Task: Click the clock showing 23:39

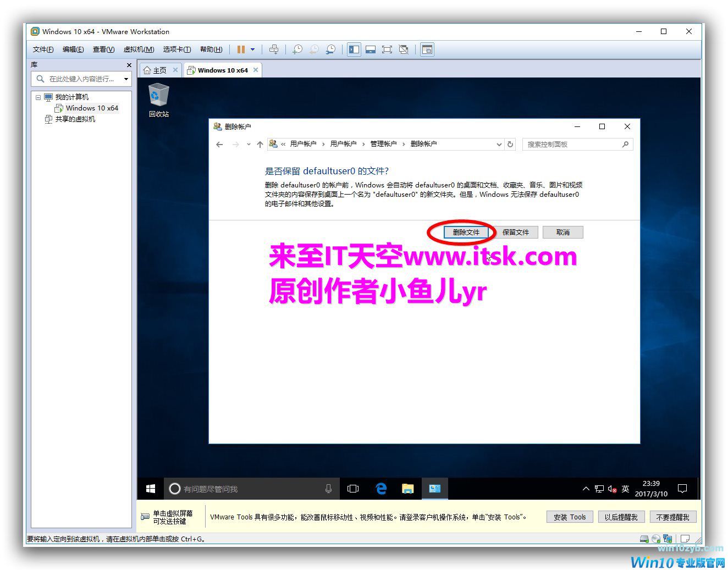Action: [x=651, y=489]
